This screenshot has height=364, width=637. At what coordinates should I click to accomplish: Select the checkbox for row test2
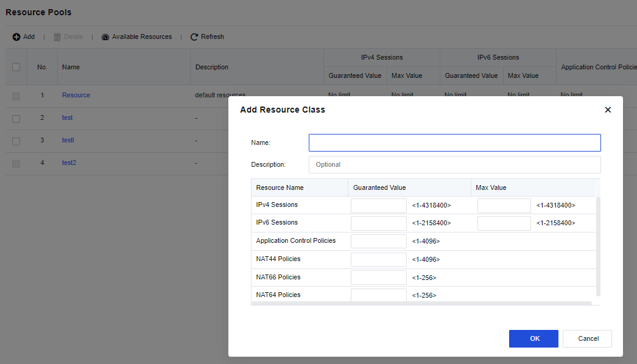16,163
